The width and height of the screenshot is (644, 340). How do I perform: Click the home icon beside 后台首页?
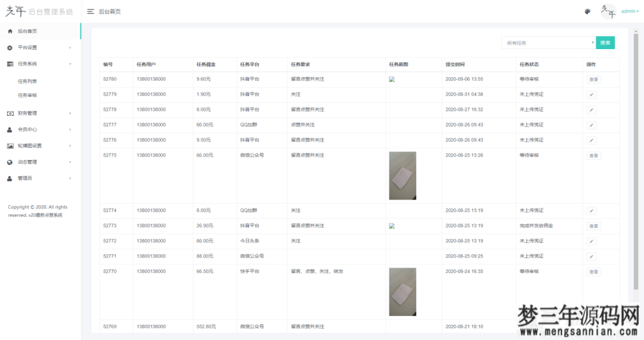coord(10,31)
